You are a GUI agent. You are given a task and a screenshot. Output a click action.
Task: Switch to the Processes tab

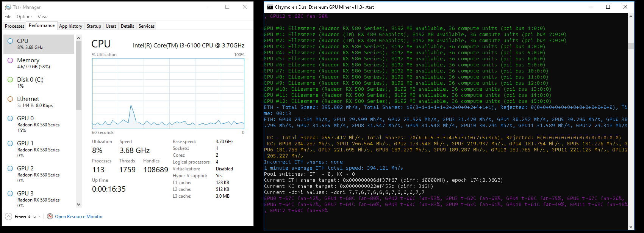(15, 26)
